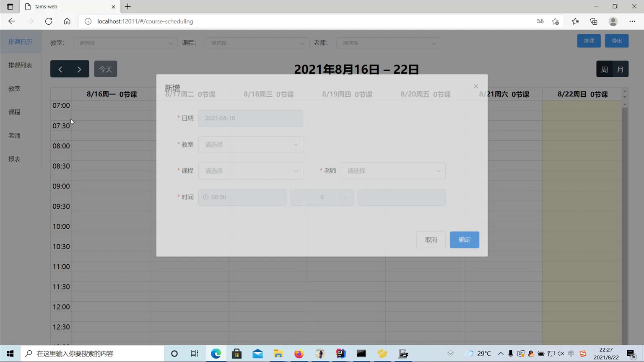Open File Explorer from taskbar

(278, 354)
